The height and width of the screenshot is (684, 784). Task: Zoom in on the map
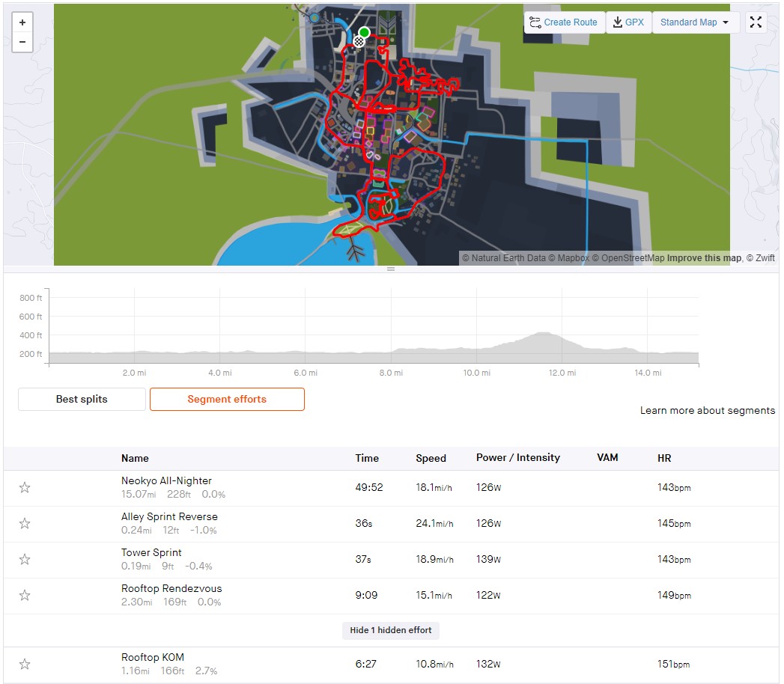(x=22, y=22)
